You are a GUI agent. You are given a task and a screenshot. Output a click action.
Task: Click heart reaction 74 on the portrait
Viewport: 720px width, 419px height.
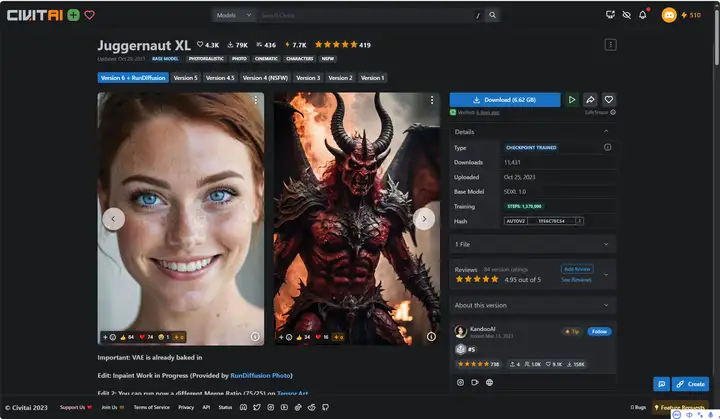(x=146, y=337)
